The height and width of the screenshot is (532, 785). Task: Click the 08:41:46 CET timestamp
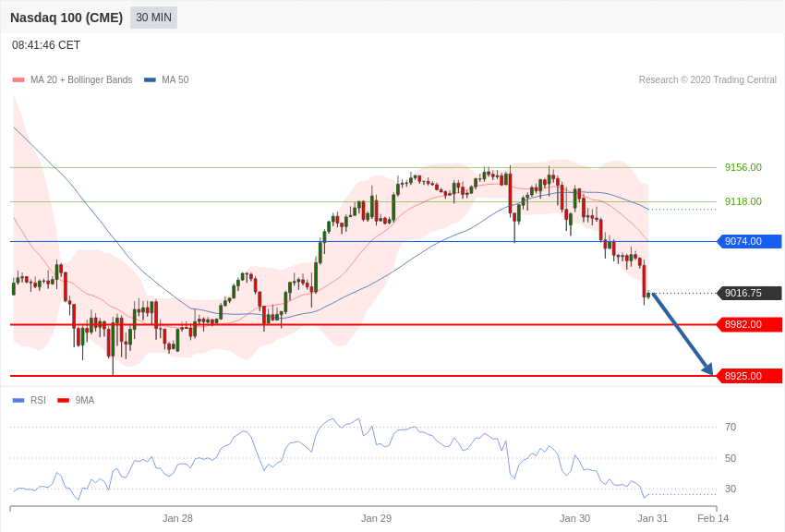click(x=46, y=45)
